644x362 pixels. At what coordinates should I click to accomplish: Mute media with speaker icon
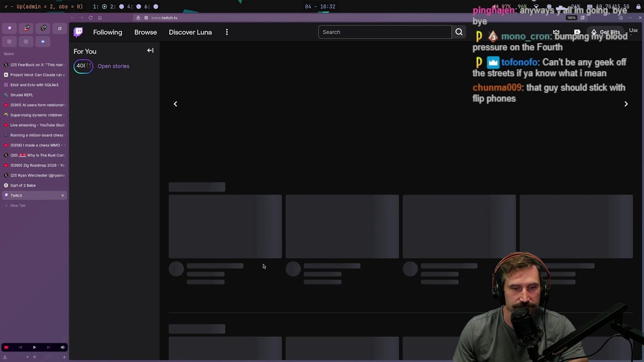point(62,347)
